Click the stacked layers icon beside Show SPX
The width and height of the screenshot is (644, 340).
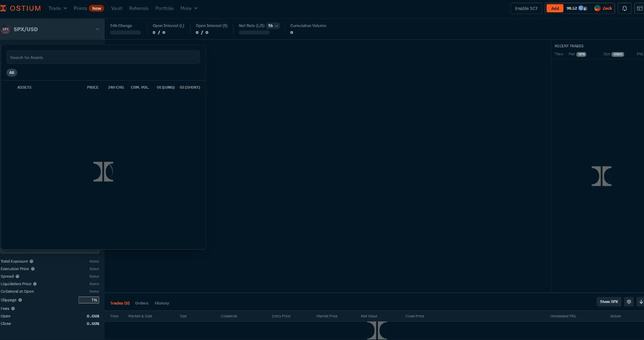point(629,302)
